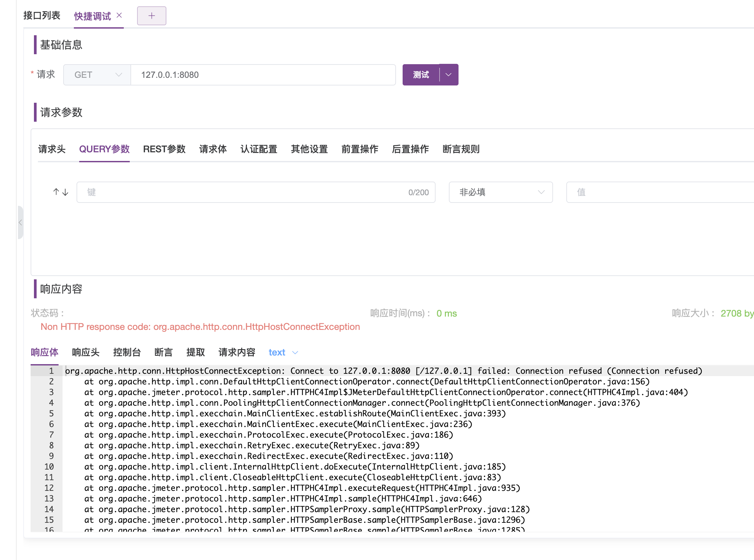Open the 请求内容 tab

(x=237, y=352)
